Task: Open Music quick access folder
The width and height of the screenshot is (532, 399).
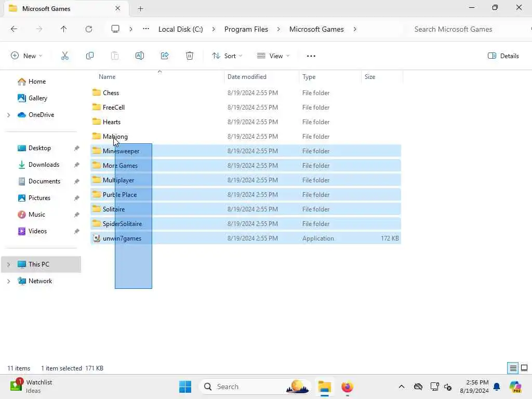Action: 37,215
